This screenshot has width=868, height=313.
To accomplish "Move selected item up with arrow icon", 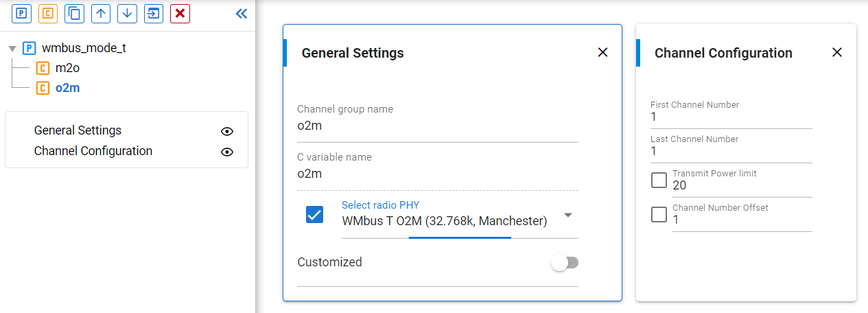I will click(101, 14).
